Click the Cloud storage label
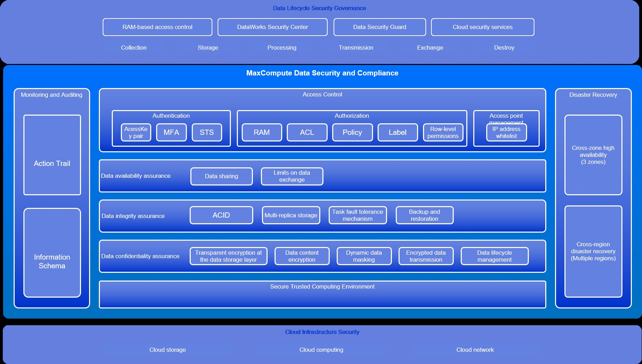This screenshot has height=364, width=642. point(168,350)
